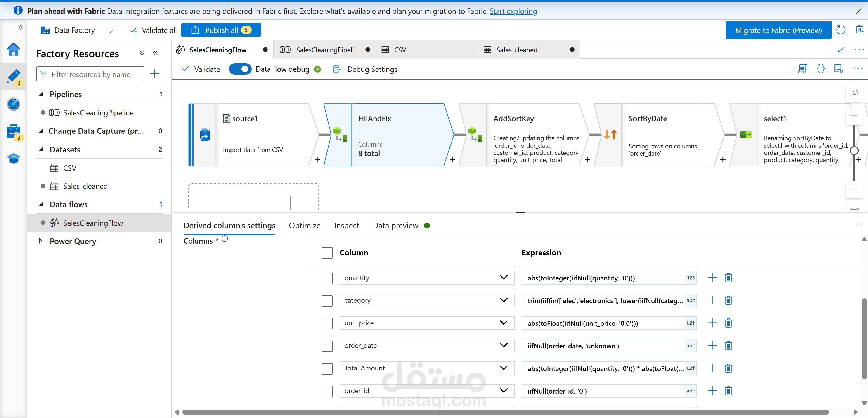The height and width of the screenshot is (418, 868).
Task: Click the canvas search magnifier icon
Action: point(854,93)
